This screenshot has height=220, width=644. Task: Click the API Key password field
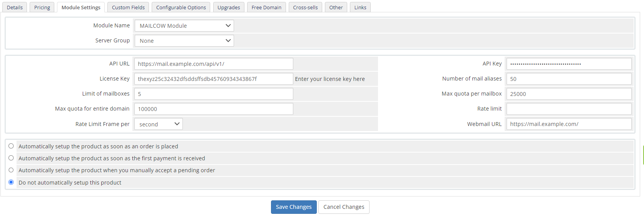coord(569,64)
